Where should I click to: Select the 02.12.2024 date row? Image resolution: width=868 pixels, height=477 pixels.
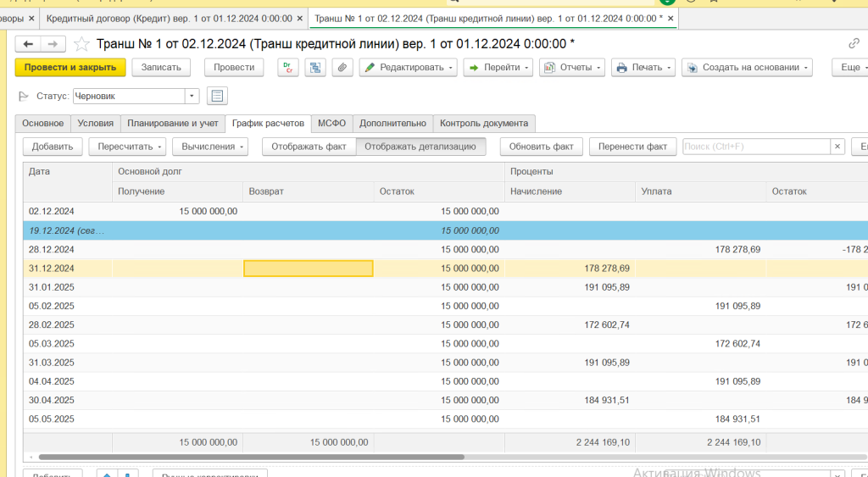tap(446, 211)
